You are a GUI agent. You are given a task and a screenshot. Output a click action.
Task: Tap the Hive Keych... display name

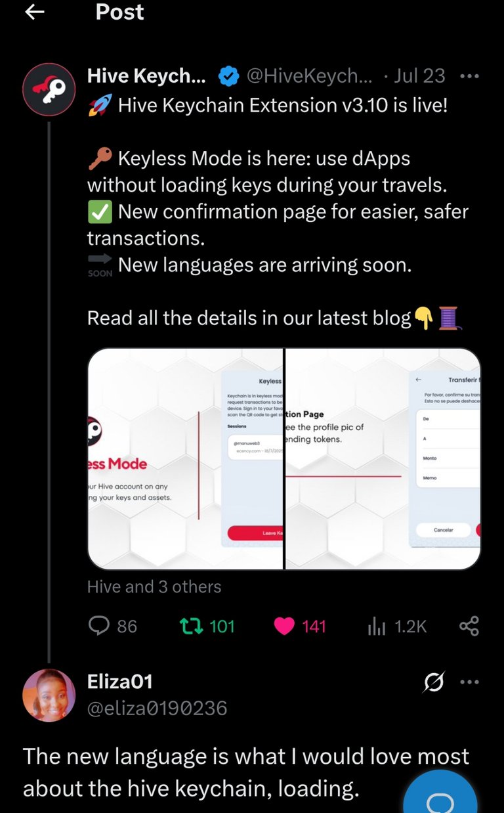146,77
